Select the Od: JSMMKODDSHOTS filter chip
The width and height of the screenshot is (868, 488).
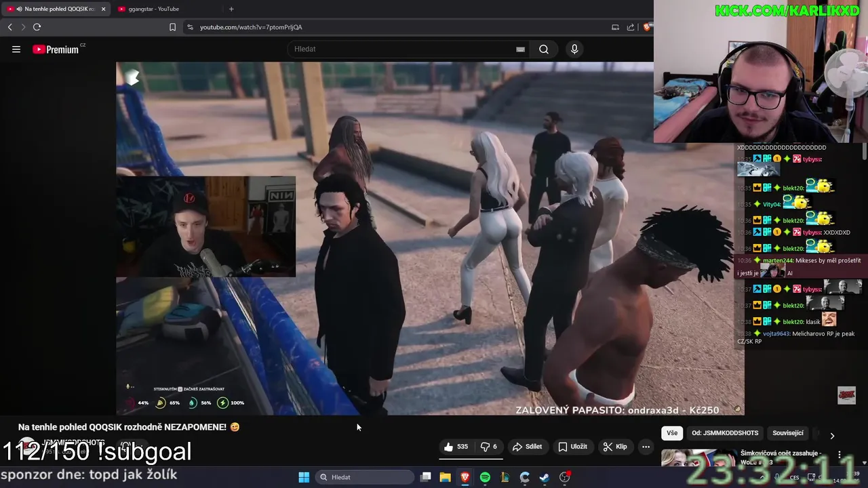(x=725, y=433)
